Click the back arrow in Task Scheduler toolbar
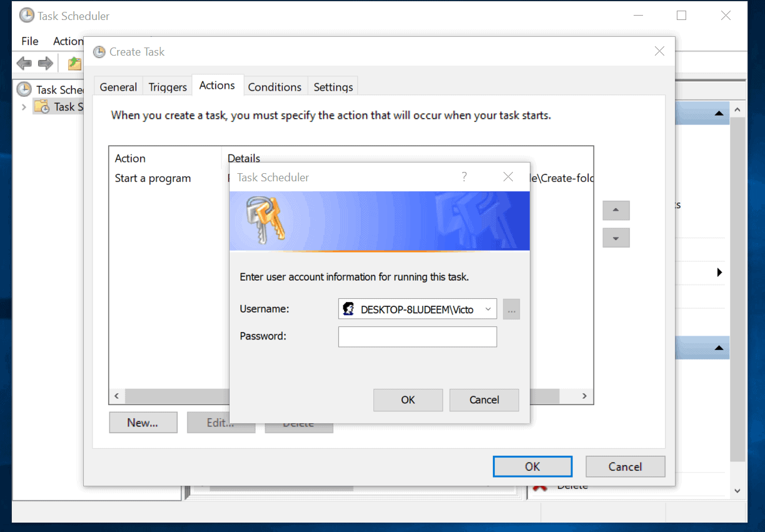Image resolution: width=765 pixels, height=532 pixels. click(x=24, y=63)
